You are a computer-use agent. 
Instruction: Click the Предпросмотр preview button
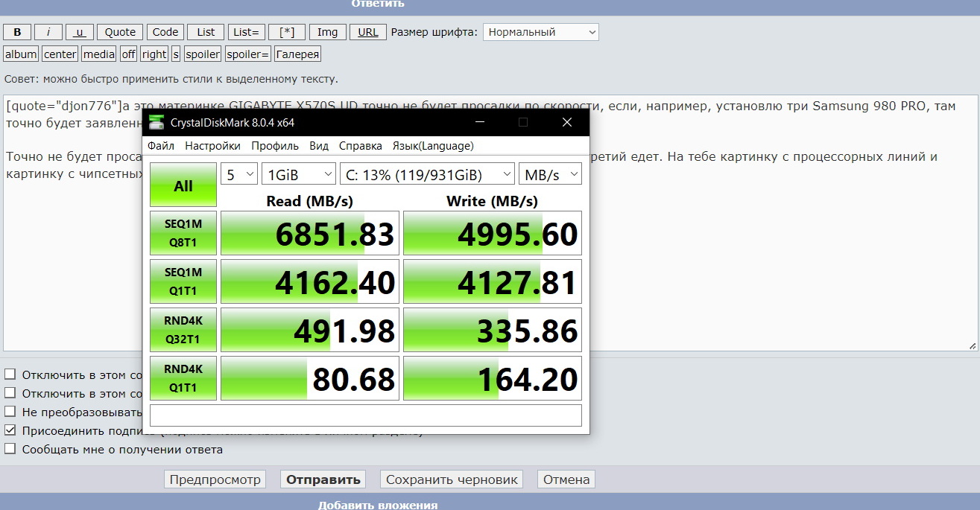pyautogui.click(x=215, y=479)
